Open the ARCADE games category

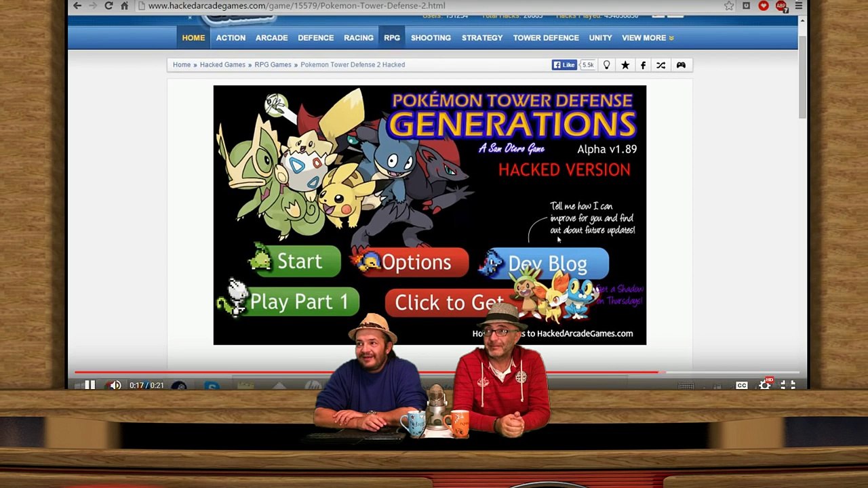(x=271, y=38)
